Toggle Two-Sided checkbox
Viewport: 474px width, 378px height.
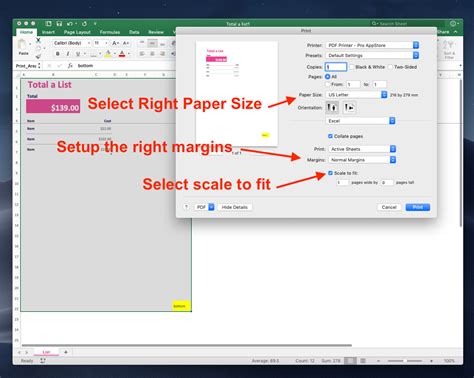click(390, 67)
